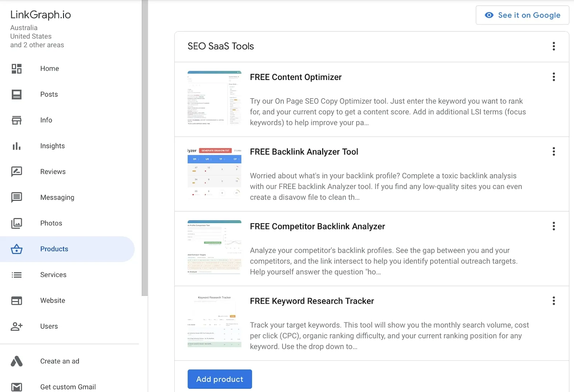574x392 pixels.
Task: Click the sidebar vertical scrollbar
Action: click(145, 148)
